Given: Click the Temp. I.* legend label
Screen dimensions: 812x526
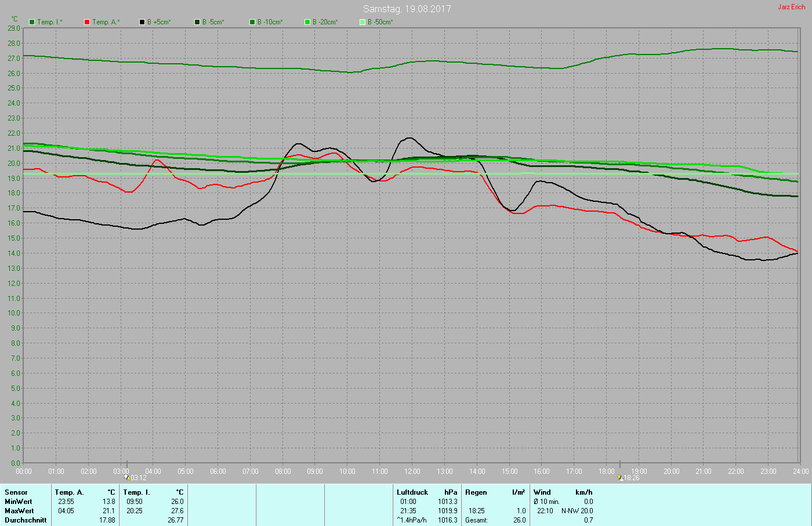Looking at the screenshot, I should pos(50,22).
